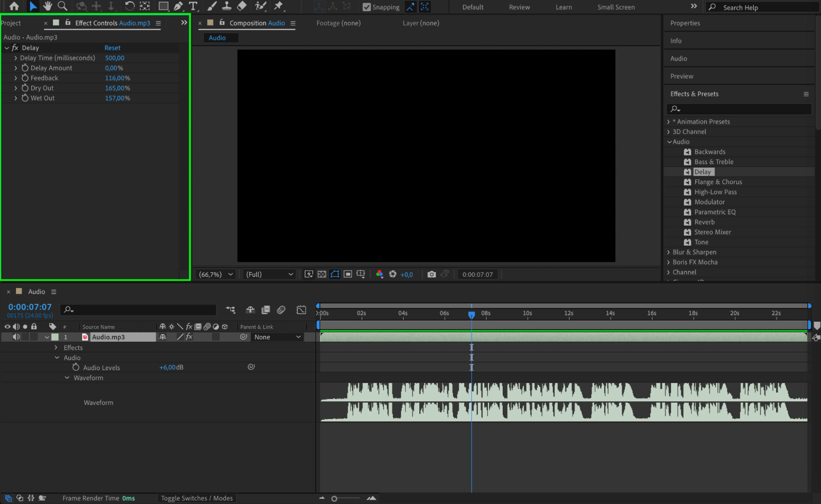Open the Parent None dropdown

click(277, 337)
